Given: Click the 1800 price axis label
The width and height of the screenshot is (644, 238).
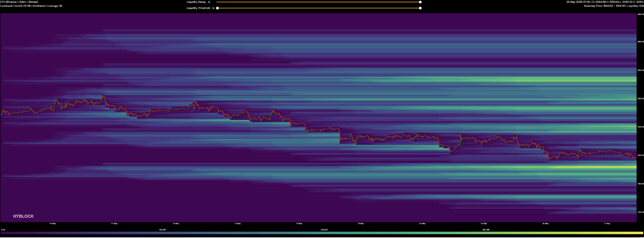Looking at the screenshot, I should click(640, 184).
